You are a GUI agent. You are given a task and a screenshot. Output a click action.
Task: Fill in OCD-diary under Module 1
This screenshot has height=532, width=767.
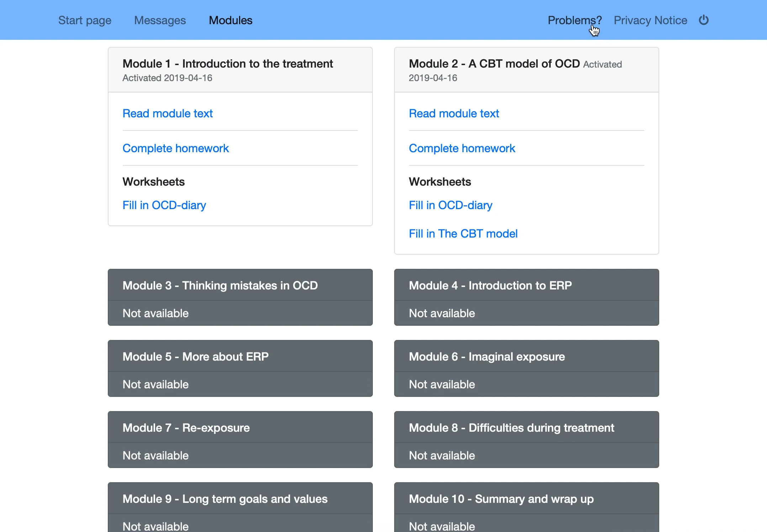pyautogui.click(x=164, y=205)
